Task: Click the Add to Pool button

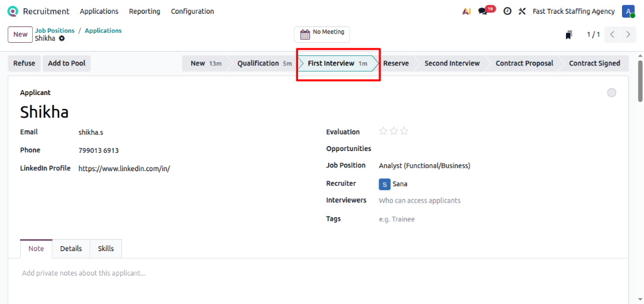Action: click(67, 63)
